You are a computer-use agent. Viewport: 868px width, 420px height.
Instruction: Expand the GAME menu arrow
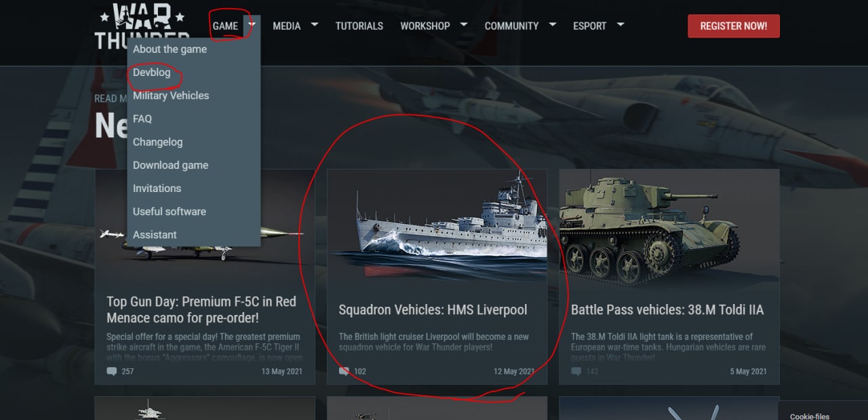click(252, 24)
